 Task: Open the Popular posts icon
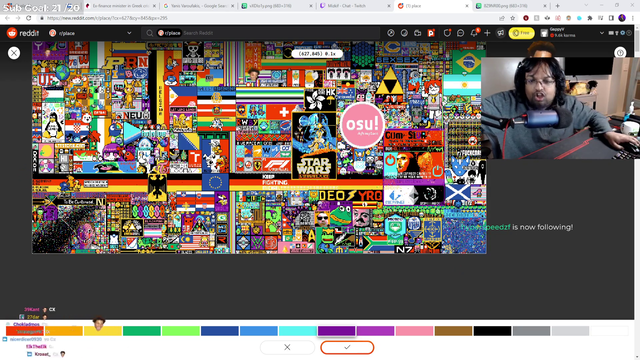391,33
